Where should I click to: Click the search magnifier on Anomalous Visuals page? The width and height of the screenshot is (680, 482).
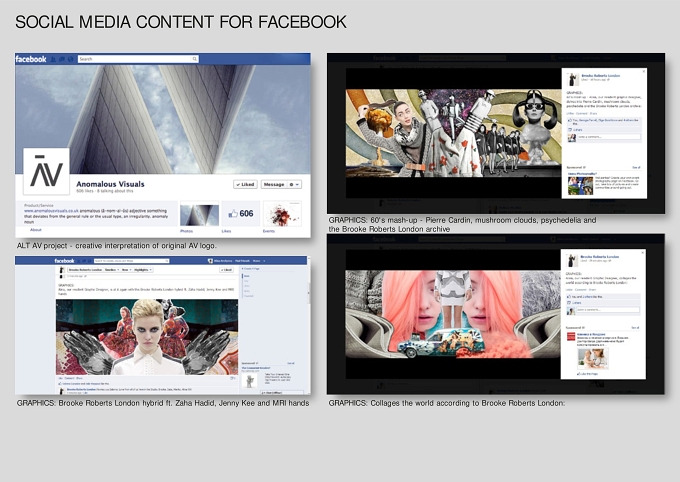(195, 59)
